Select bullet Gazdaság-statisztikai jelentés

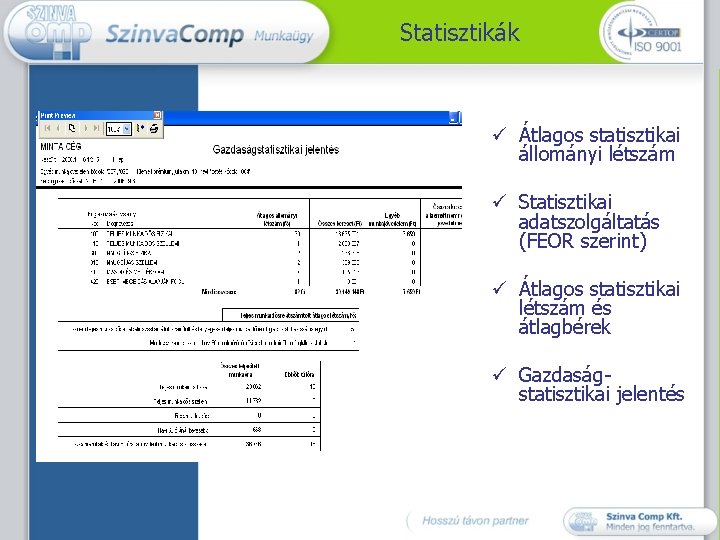(601, 385)
